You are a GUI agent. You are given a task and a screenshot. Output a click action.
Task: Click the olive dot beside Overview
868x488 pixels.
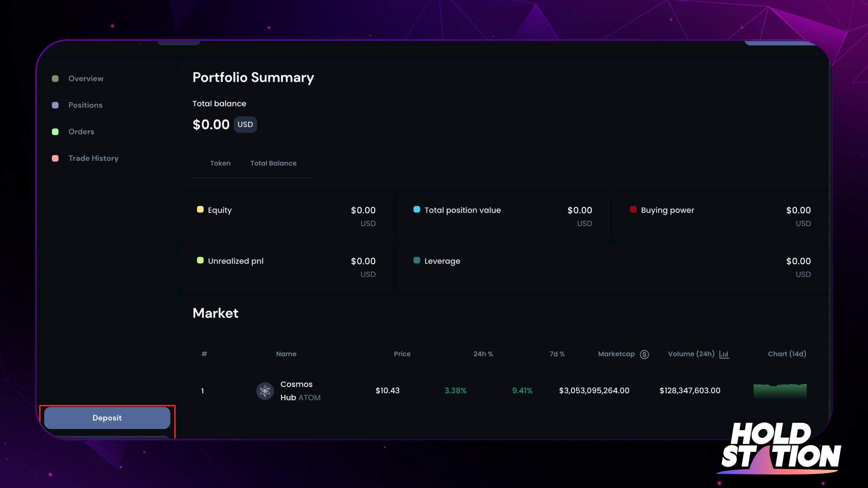click(55, 79)
